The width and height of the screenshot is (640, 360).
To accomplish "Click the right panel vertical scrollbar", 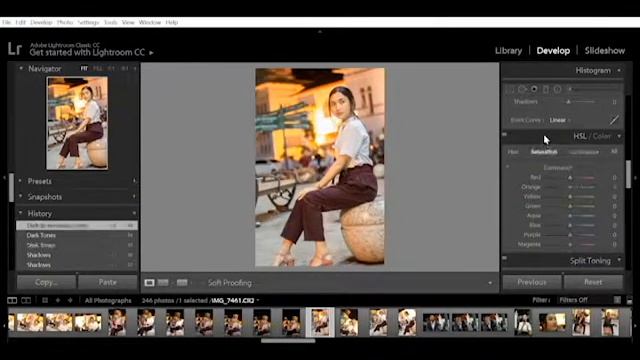I will point(629,174).
